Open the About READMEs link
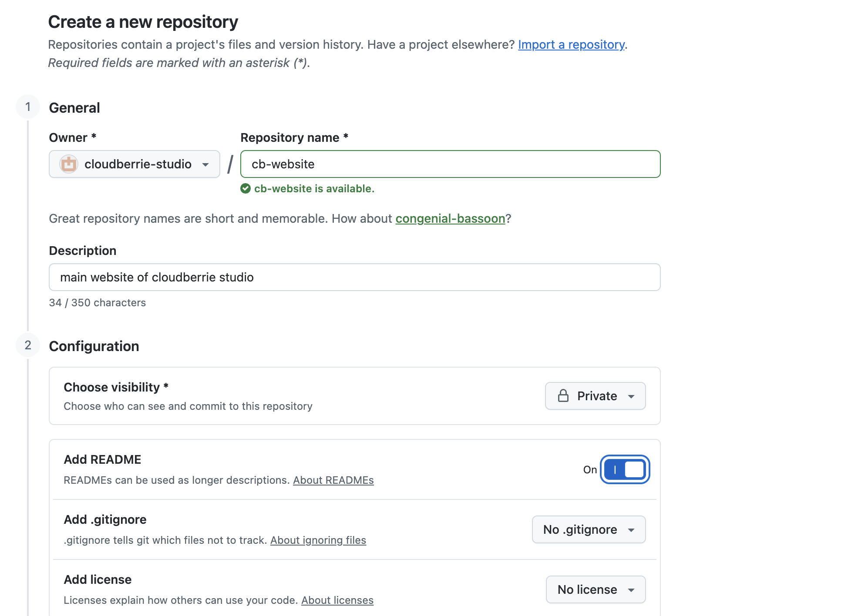 click(x=333, y=480)
